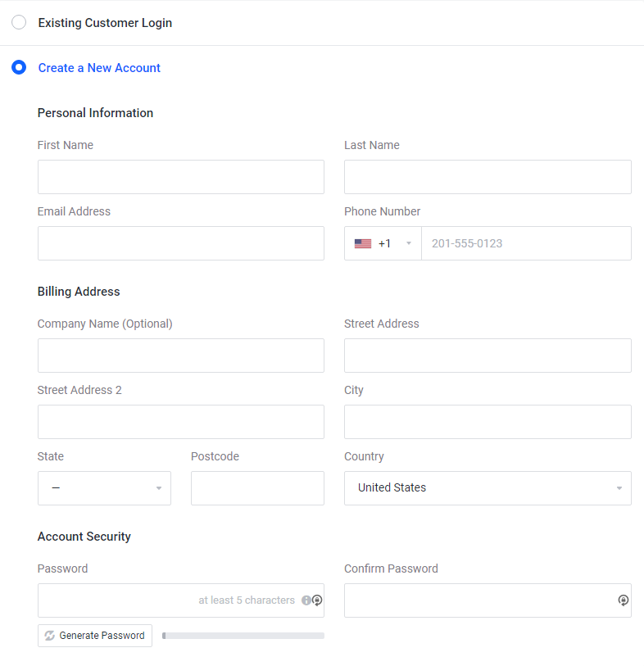Click the Existing Customer Login label
Viewport: 644px width, 666px height.
coord(105,23)
